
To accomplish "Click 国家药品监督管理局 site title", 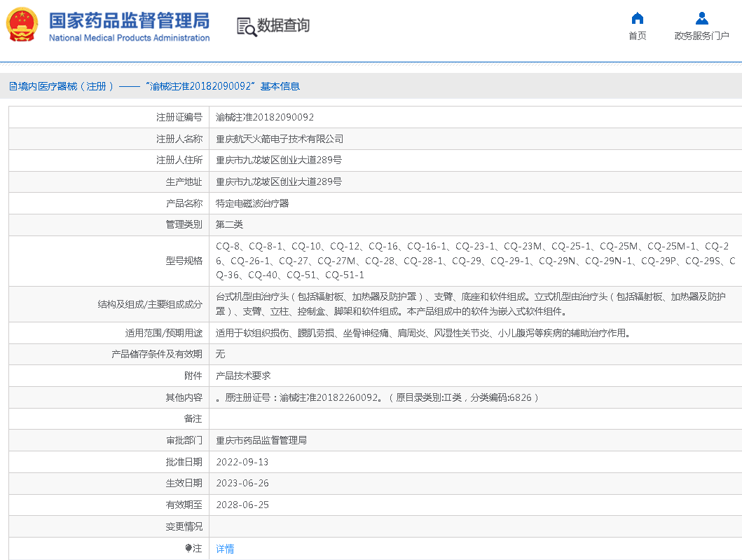I will coord(129,21).
